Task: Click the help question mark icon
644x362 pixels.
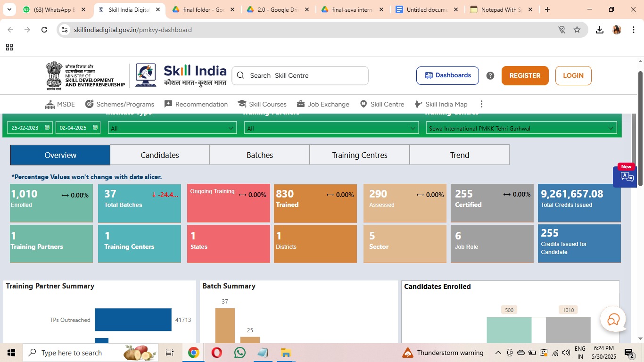Action: pos(490,75)
